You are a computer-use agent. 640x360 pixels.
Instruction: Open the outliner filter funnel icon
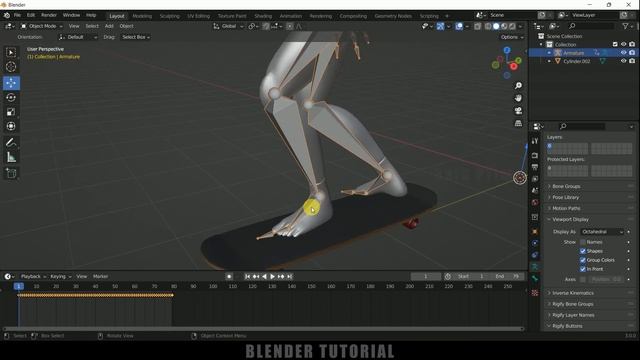coord(625,26)
